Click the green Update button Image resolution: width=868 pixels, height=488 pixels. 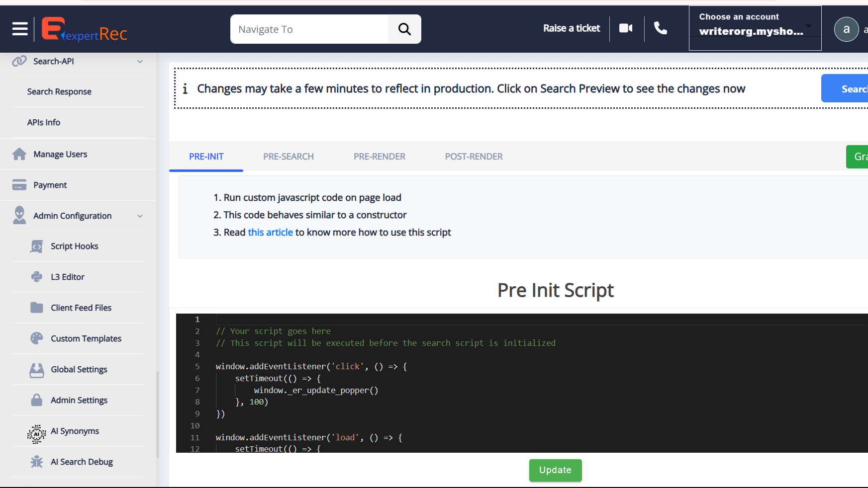coord(555,470)
